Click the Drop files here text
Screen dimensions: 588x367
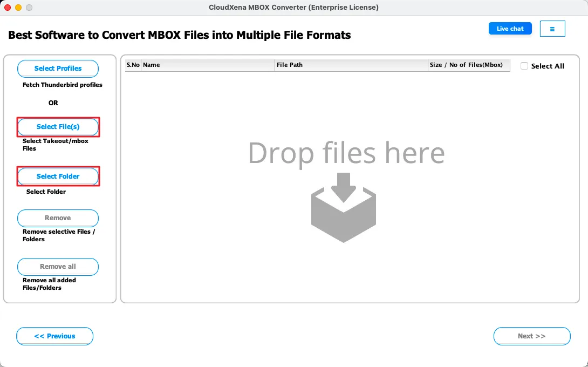tap(346, 153)
